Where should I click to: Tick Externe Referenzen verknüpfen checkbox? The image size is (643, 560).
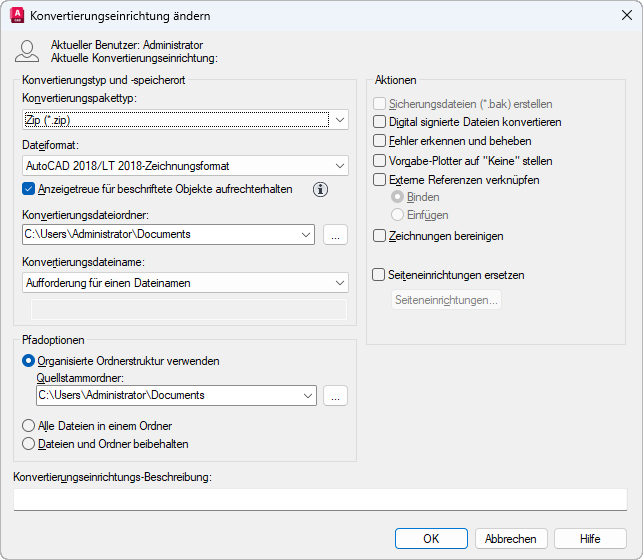click(x=379, y=180)
